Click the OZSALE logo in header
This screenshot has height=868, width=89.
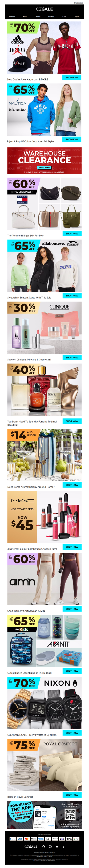(x=44, y=9)
